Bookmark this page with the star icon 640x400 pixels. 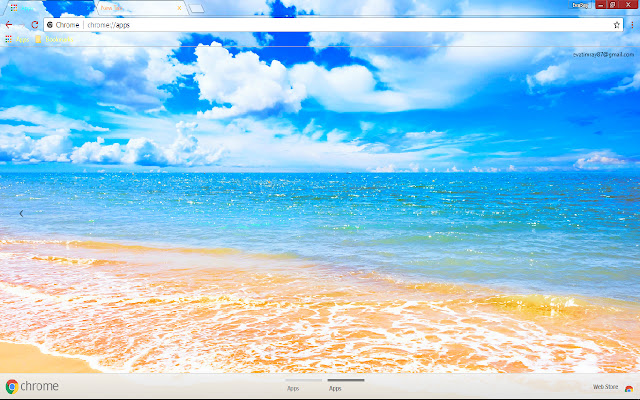616,25
